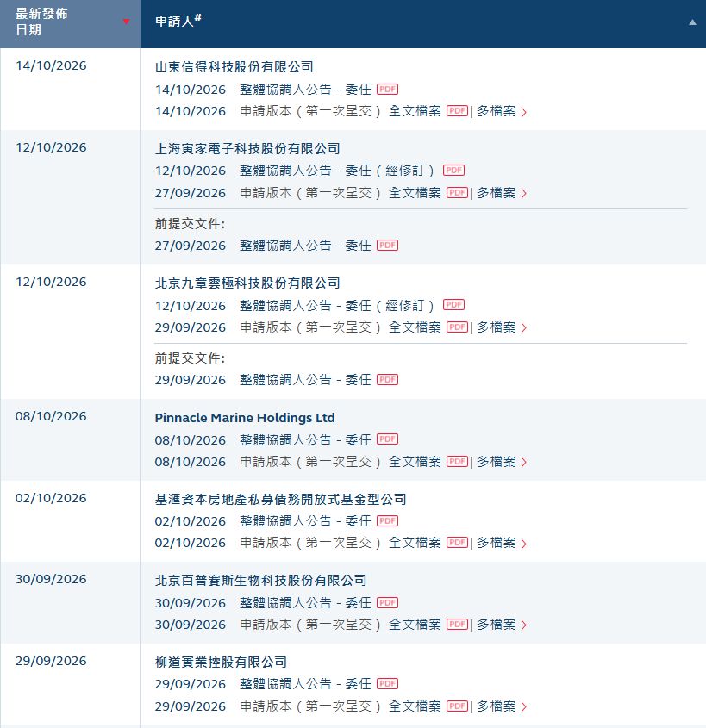Click 整體協調人公告 - 委任（經修訂）for 上海寅家電子
The image size is (706, 728).
337,171
